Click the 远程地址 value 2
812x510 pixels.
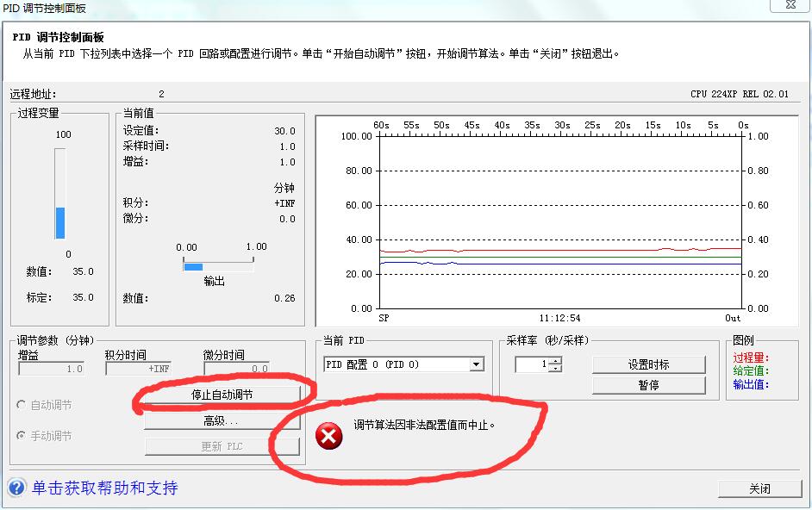(x=161, y=94)
